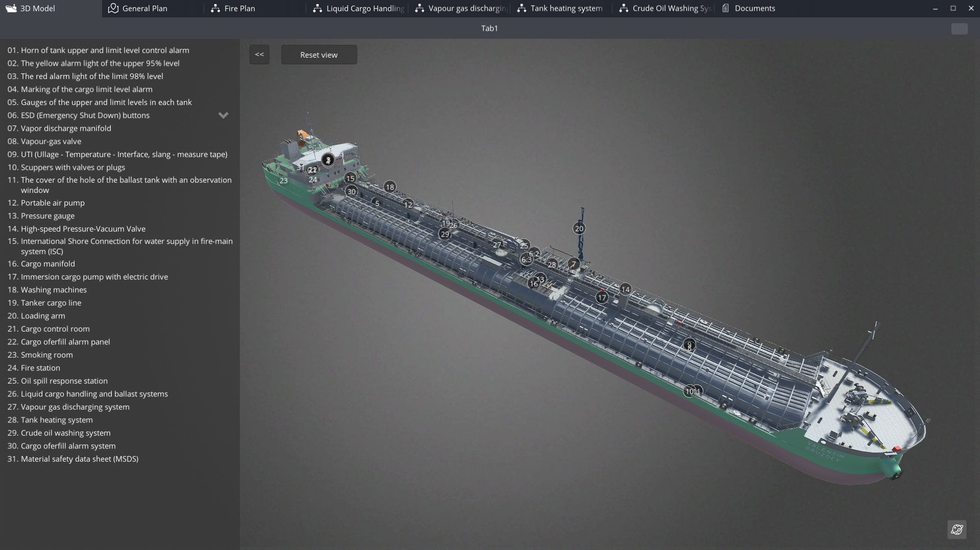980x550 pixels.
Task: Expand the ESD (Emergency Shut Down) buttons chevron
Action: tap(223, 115)
